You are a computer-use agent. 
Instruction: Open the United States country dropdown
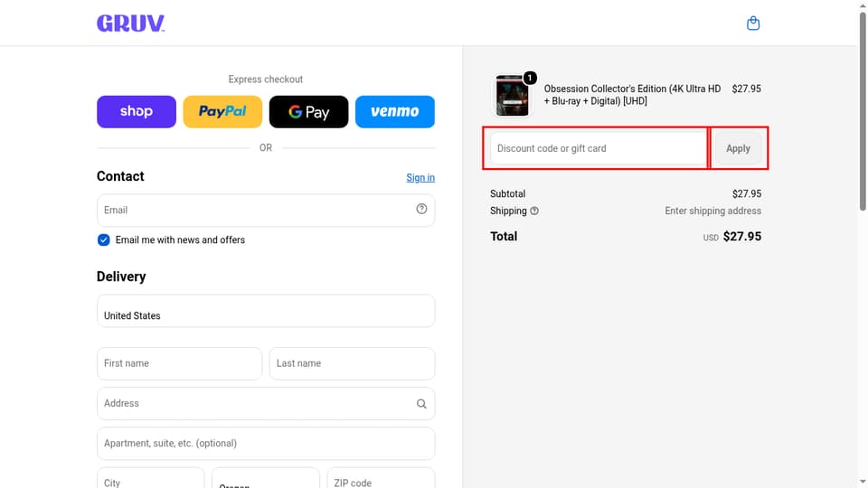[x=266, y=311]
